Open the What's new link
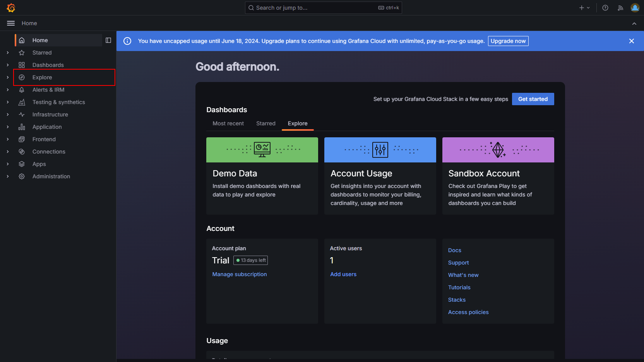The height and width of the screenshot is (362, 644). click(463, 275)
